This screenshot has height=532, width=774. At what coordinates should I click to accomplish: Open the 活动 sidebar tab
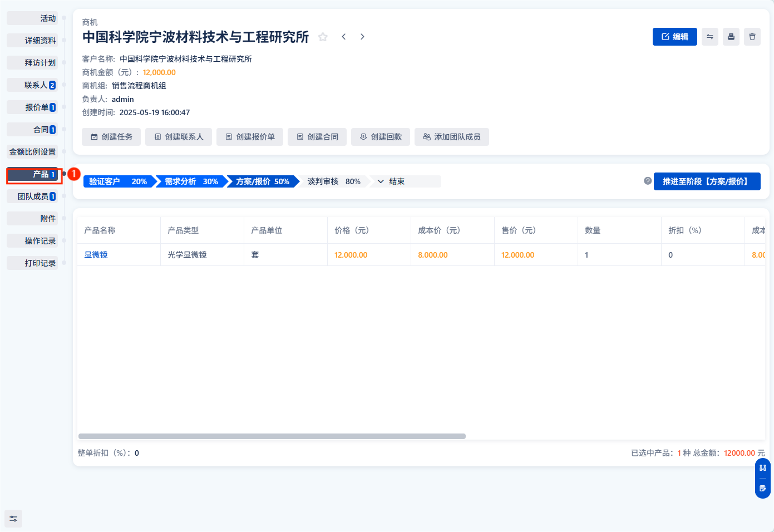pyautogui.click(x=32, y=18)
